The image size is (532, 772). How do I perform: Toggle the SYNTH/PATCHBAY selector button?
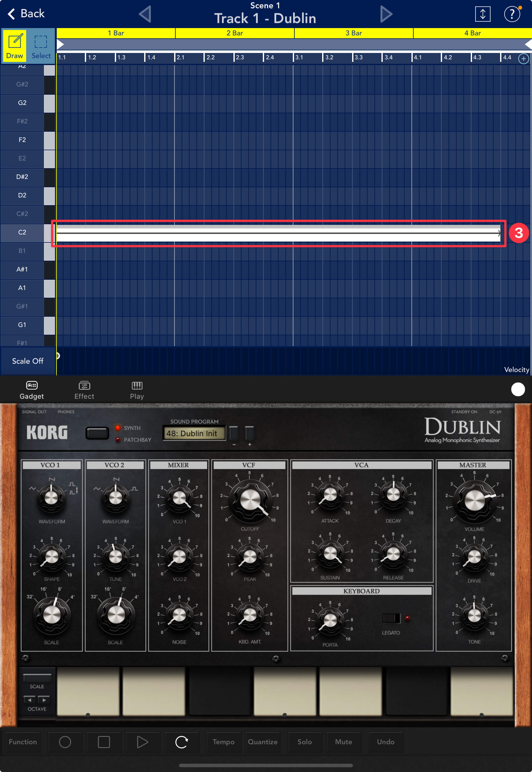tap(97, 433)
